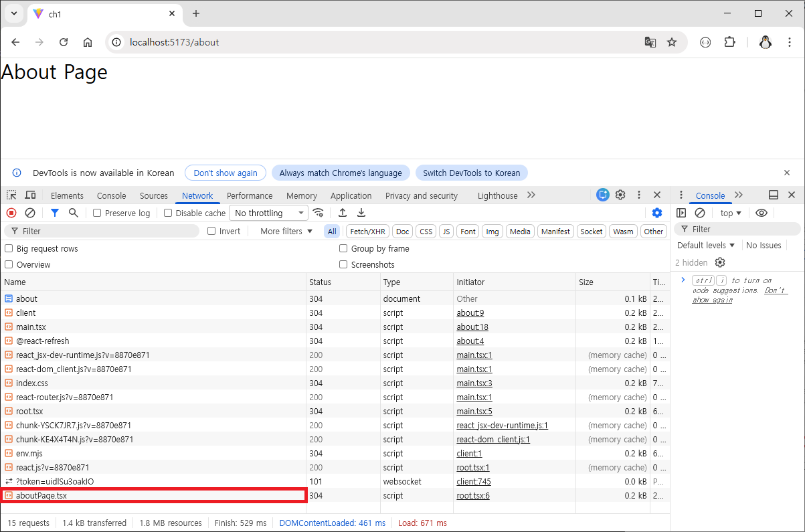Open the main.tsx:5 initiator link
805x532 pixels.
474,411
